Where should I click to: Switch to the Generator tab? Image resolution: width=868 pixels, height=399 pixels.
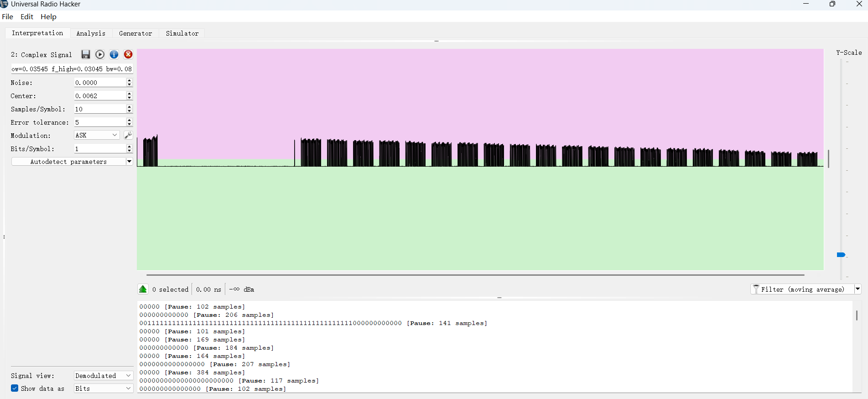coord(135,33)
